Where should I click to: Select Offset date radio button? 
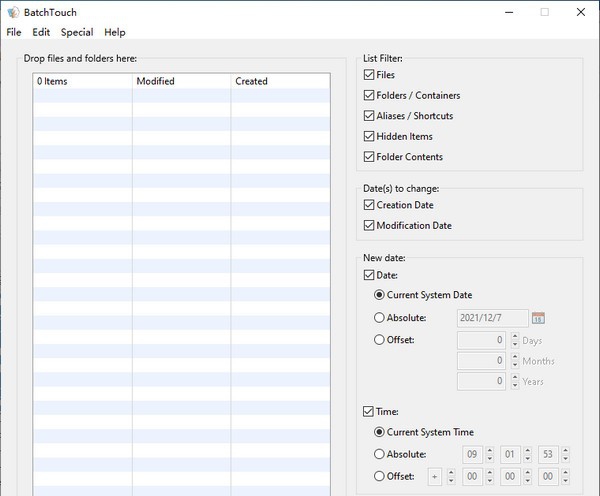pyautogui.click(x=379, y=339)
